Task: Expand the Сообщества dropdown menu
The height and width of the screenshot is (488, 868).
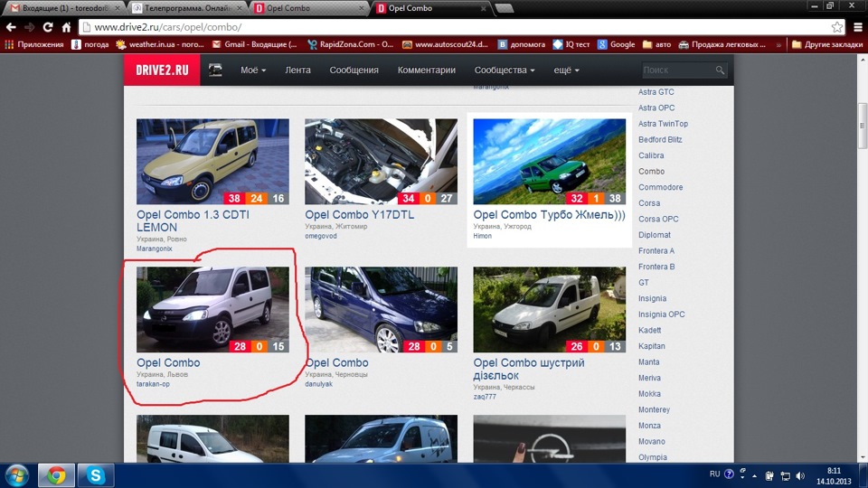Action: coord(505,70)
